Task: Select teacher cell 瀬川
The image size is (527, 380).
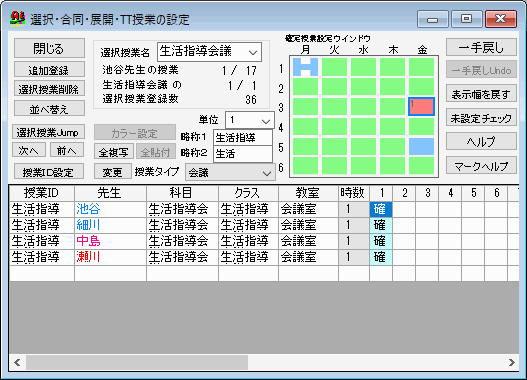Action: [x=110, y=257]
